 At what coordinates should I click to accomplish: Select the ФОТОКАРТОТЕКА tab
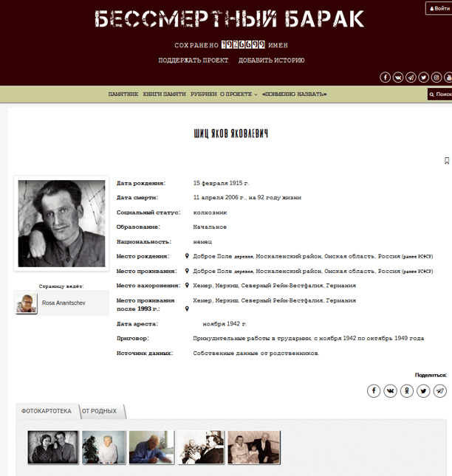[47, 411]
